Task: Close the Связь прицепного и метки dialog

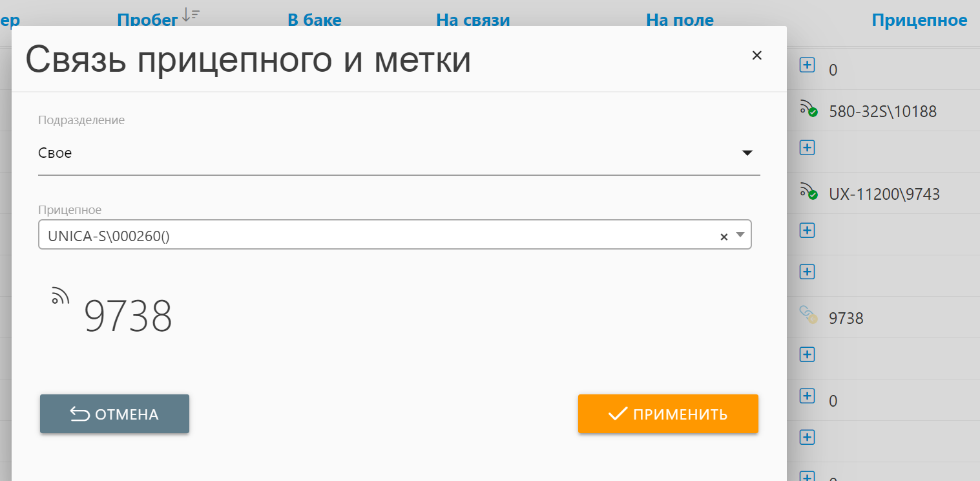Action: tap(757, 56)
